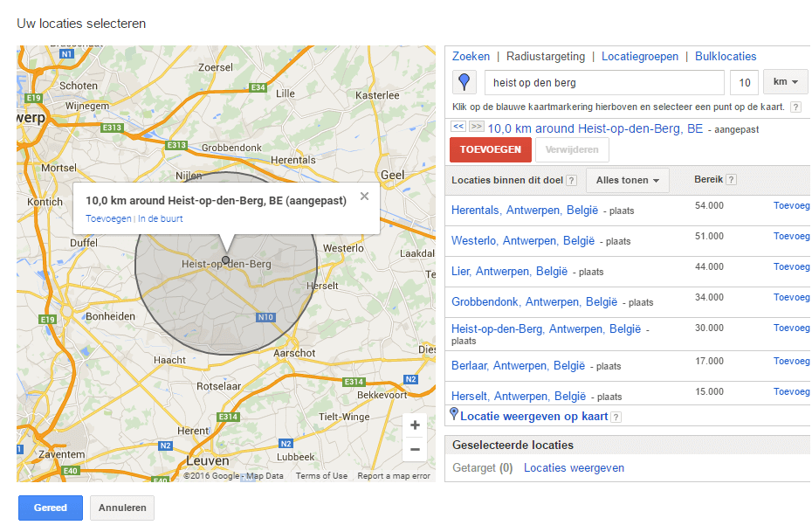This screenshot has height=532, width=812.
Task: Cancel with the Annuleren button
Action: coord(122,508)
